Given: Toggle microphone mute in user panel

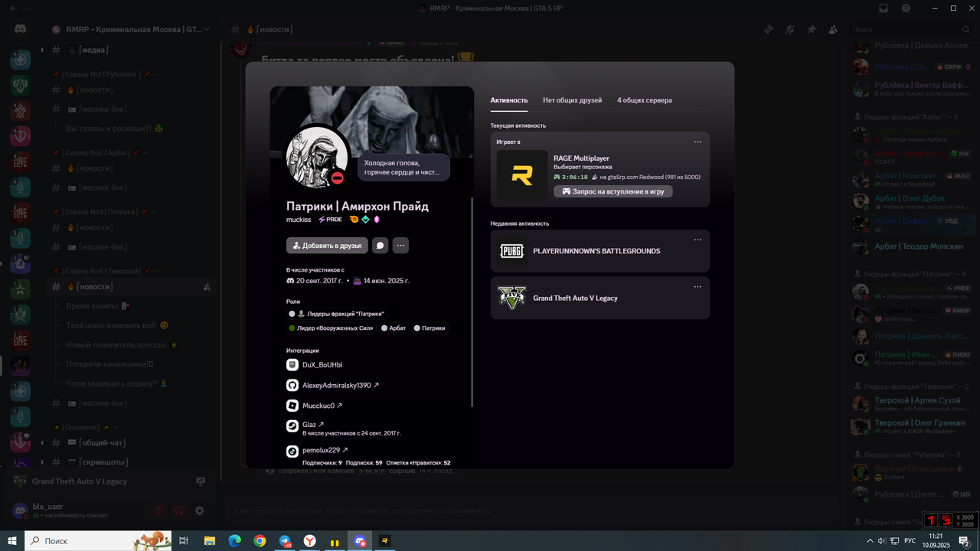Looking at the screenshot, I should (x=158, y=510).
